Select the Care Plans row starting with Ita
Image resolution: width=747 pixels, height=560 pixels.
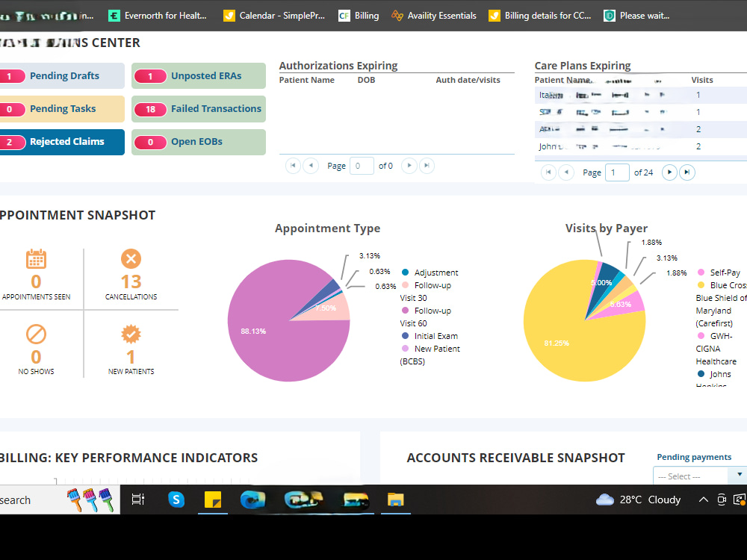click(641, 96)
